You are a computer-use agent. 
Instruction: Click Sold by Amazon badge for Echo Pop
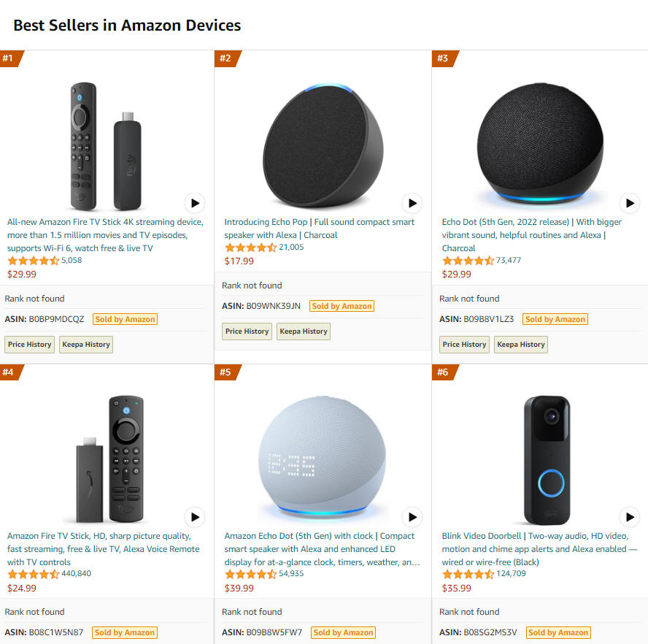pos(342,306)
